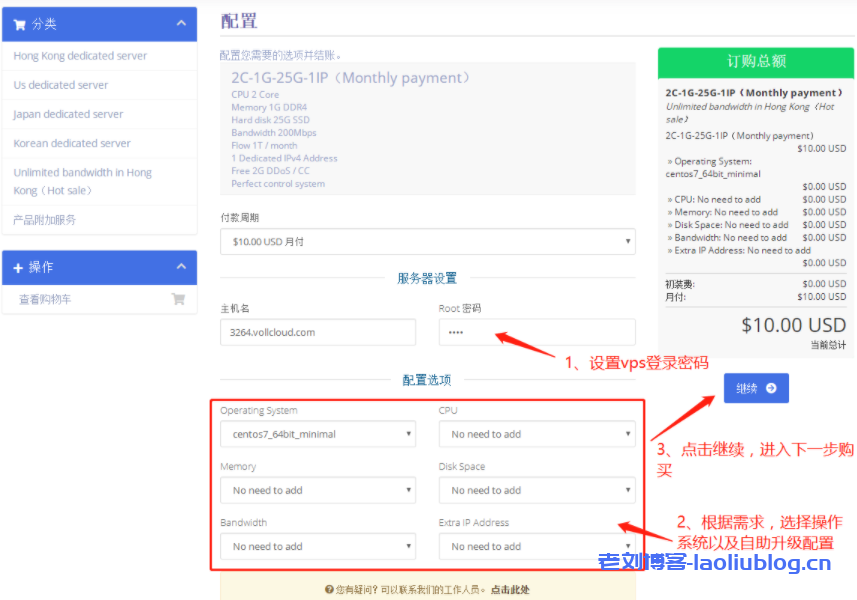Open Japan dedicated server category
This screenshot has width=857, height=600.
coord(68,114)
